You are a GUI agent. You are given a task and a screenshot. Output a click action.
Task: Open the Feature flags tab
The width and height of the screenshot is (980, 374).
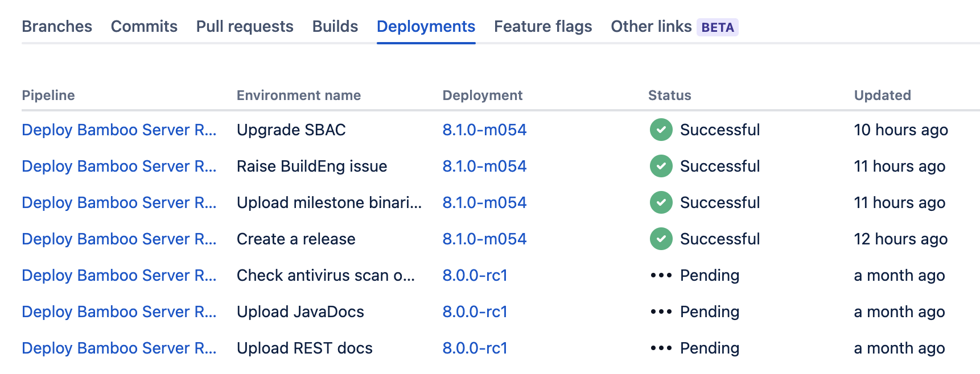point(543,27)
